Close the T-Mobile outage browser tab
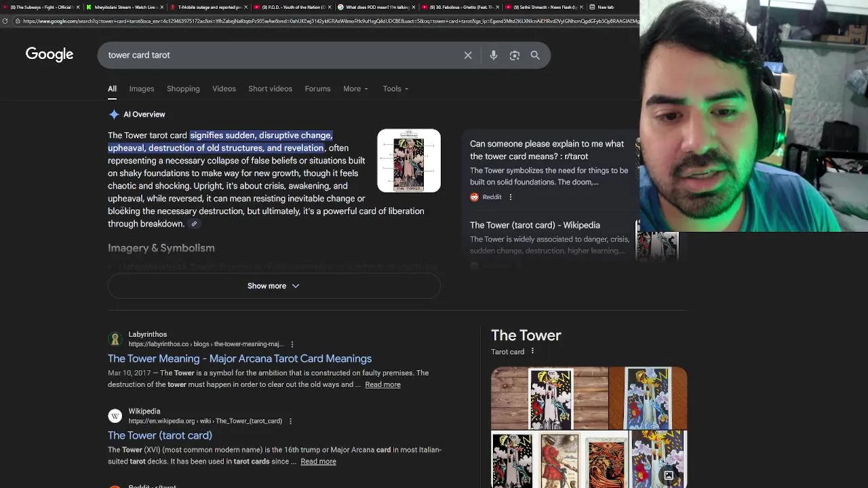868x488 pixels. 246,7
